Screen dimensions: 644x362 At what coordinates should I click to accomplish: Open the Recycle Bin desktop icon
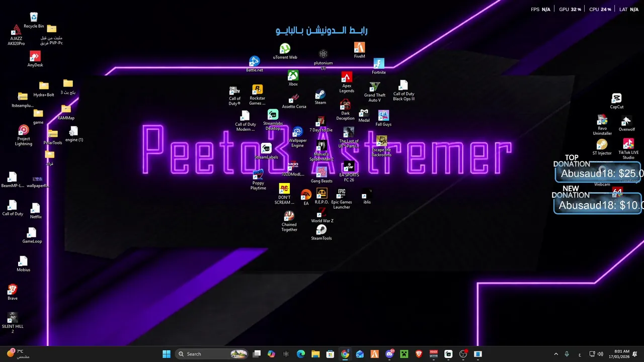(x=34, y=20)
